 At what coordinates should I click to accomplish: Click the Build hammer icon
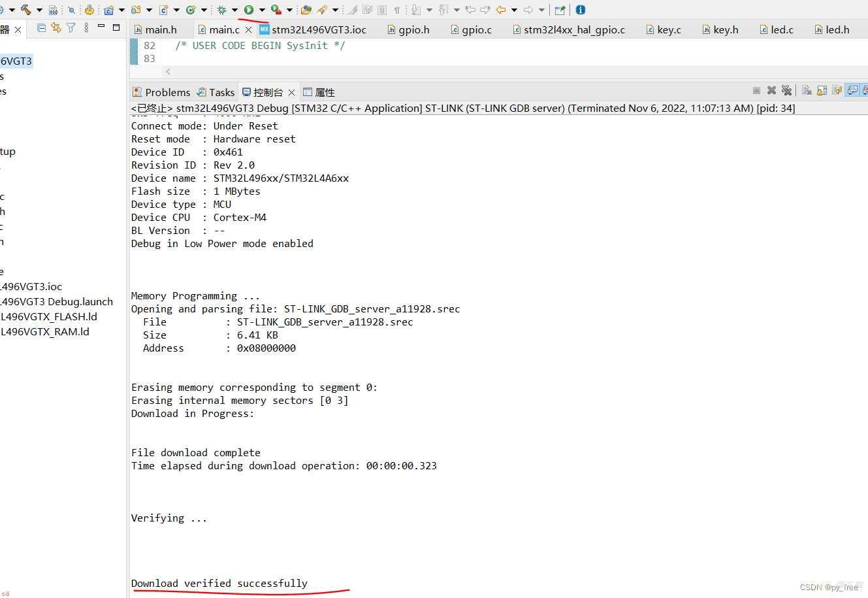tap(26, 10)
